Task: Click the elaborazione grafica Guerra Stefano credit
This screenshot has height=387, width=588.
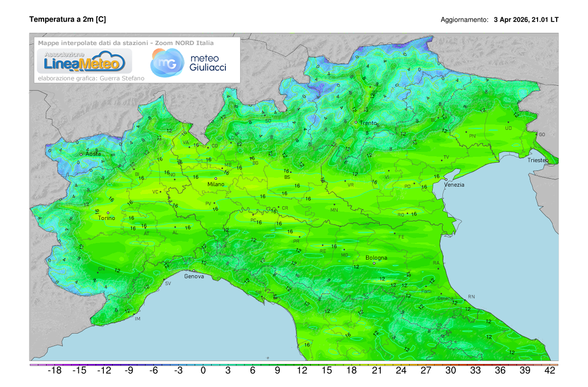Action: 92,77
